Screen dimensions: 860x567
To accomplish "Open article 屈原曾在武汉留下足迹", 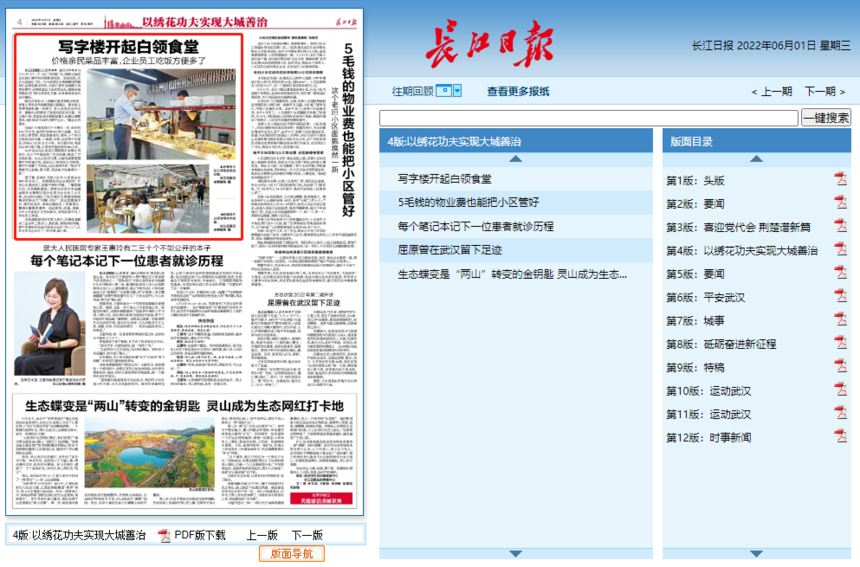I will pos(450,250).
